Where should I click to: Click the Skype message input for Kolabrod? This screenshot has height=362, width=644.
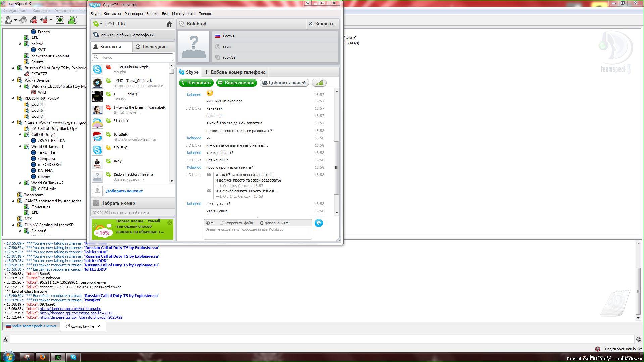click(x=258, y=233)
